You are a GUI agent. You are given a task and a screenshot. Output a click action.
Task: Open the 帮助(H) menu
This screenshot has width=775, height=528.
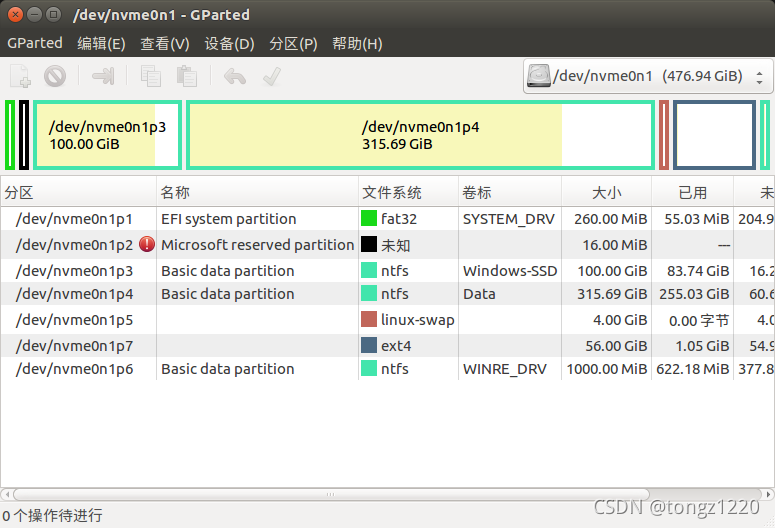(357, 44)
